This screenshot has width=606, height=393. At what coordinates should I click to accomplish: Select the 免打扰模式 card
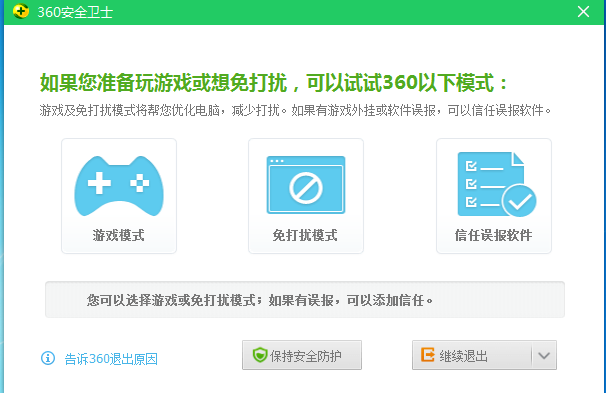[306, 196]
